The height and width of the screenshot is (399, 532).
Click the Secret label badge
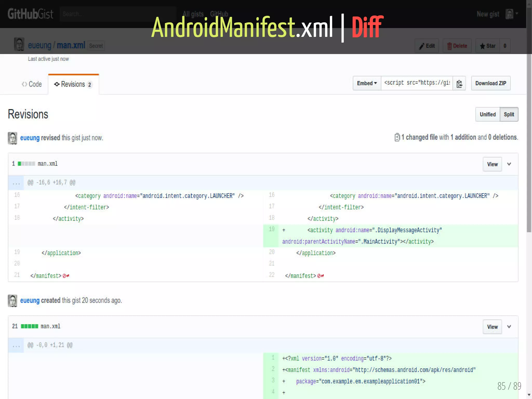96,46
